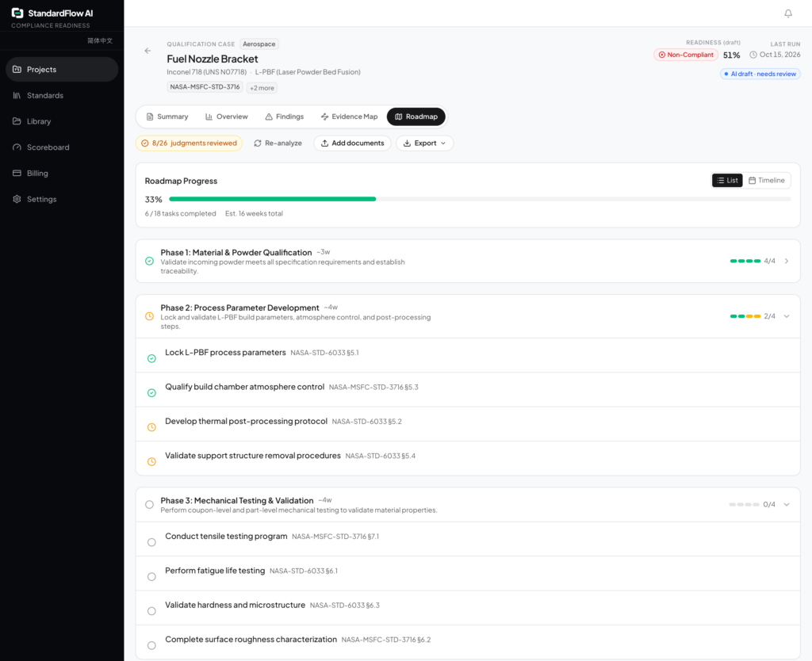812x661 pixels.
Task: Switch to the Evidence Map tab
Action: [x=349, y=117]
